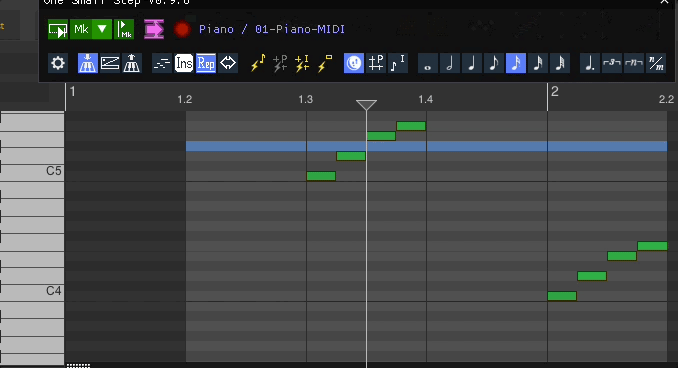This screenshot has height=368, width=678.
Task: Click the C4 piano key
Action: pyautogui.click(x=32, y=293)
